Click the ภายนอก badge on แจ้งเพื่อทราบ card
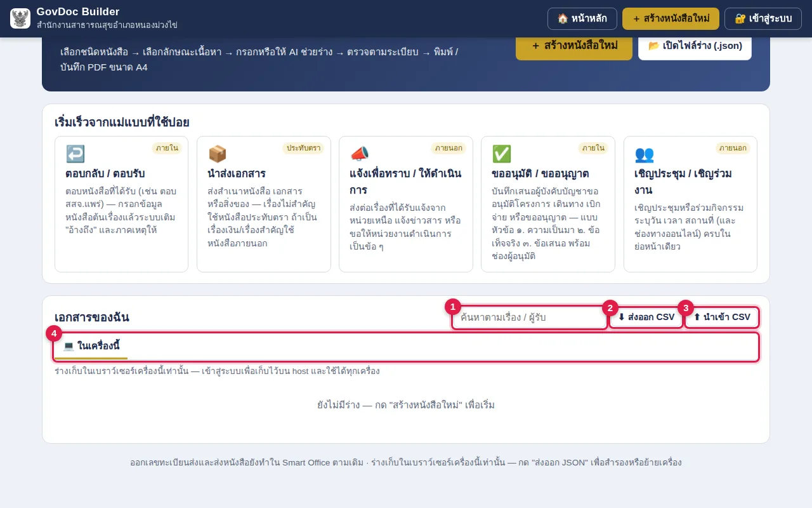The height and width of the screenshot is (508, 812). click(449, 148)
